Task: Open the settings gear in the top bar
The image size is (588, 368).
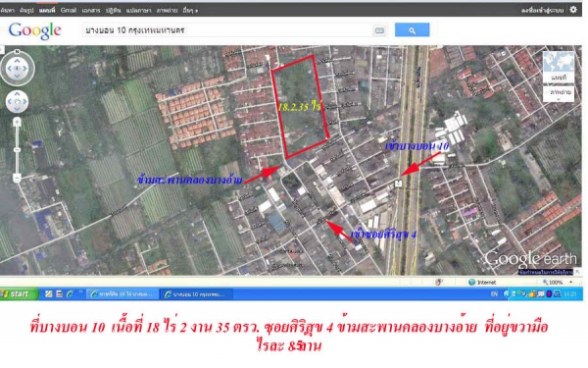Action: pyautogui.click(x=573, y=10)
